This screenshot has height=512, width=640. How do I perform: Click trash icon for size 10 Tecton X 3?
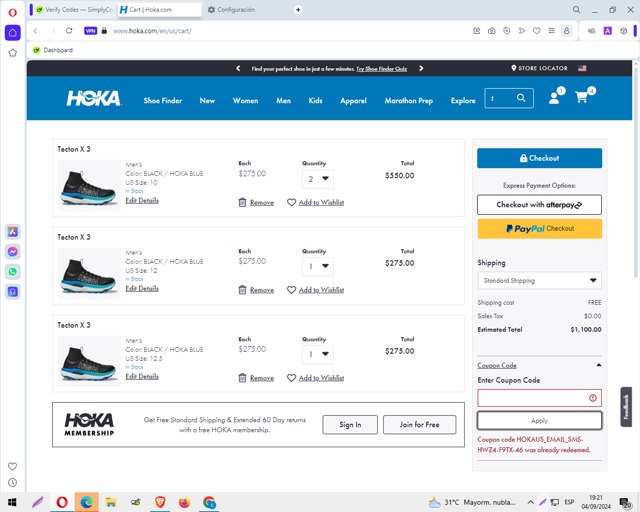tap(242, 202)
